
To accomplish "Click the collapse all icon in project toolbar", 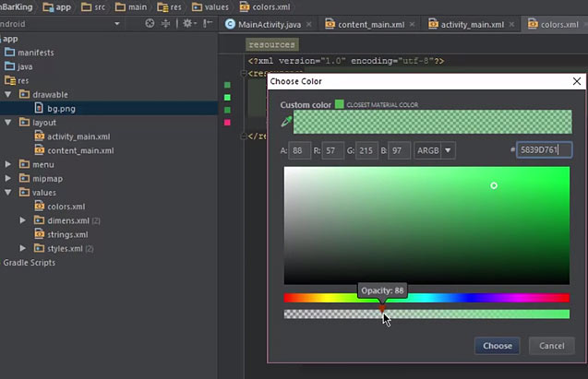I will (x=165, y=24).
